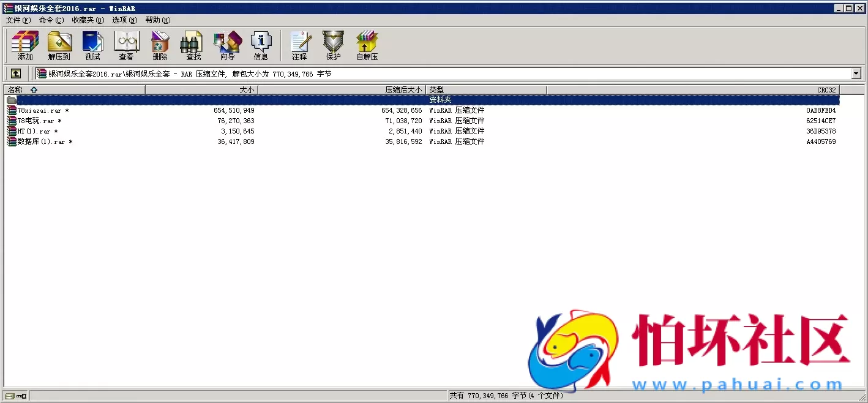Open the Options (选项) menu

tap(124, 20)
